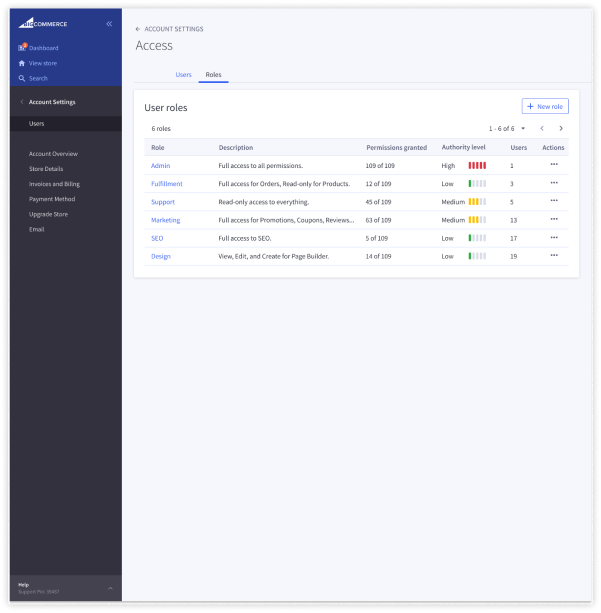Open Payment Method menu item
601x613 pixels.
(52, 199)
